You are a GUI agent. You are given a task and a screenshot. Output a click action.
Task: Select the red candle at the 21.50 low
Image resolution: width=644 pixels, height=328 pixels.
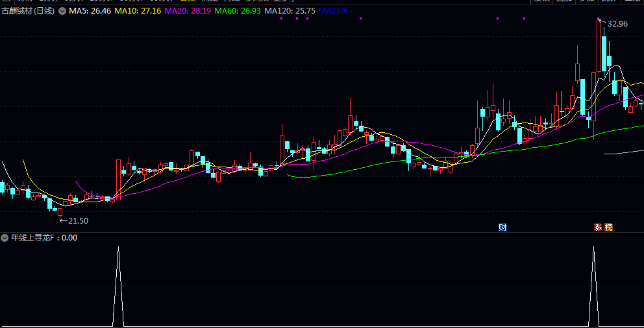(x=60, y=212)
